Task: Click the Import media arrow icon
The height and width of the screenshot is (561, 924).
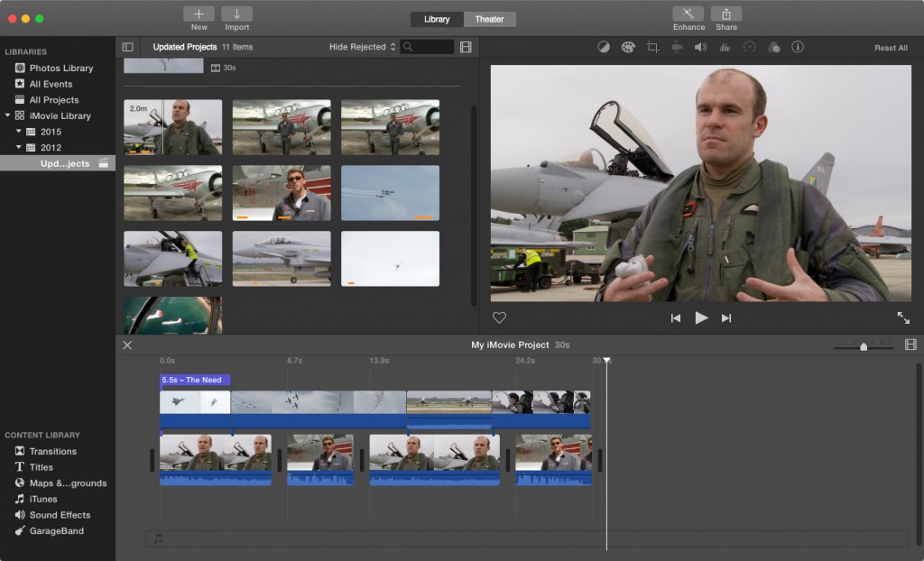Action: pos(237,14)
